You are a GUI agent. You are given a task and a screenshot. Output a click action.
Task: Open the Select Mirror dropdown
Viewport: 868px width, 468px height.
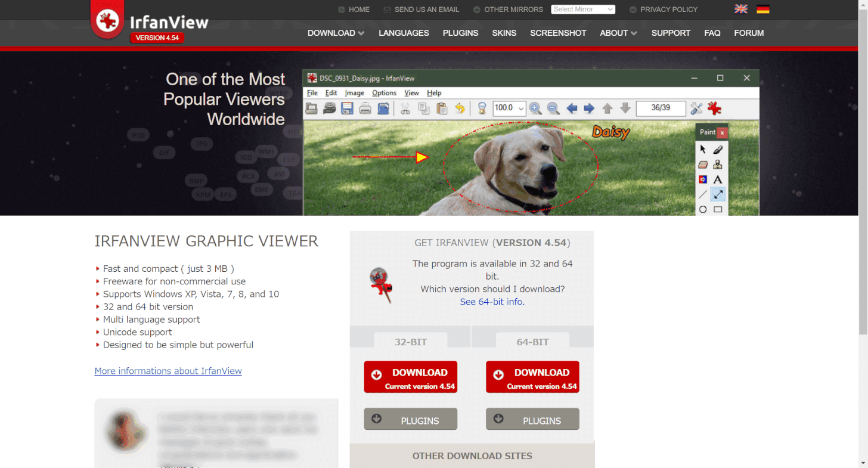pyautogui.click(x=583, y=9)
